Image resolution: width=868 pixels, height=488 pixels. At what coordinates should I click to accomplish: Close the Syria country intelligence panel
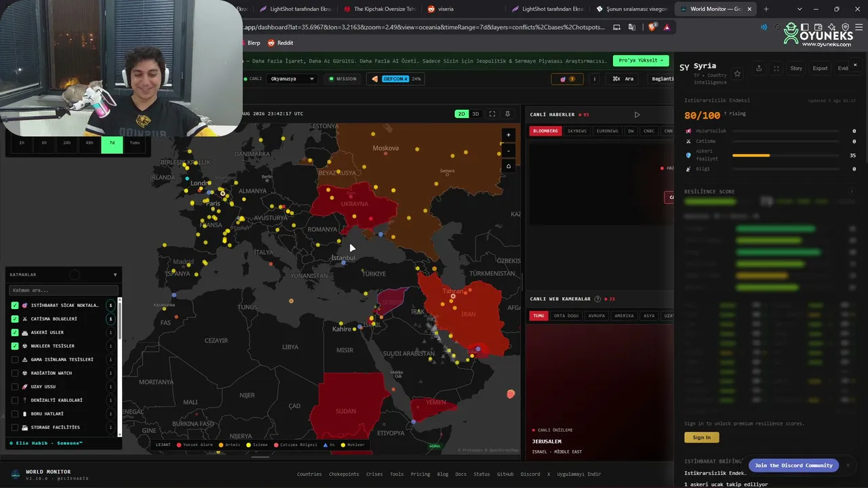pos(855,65)
